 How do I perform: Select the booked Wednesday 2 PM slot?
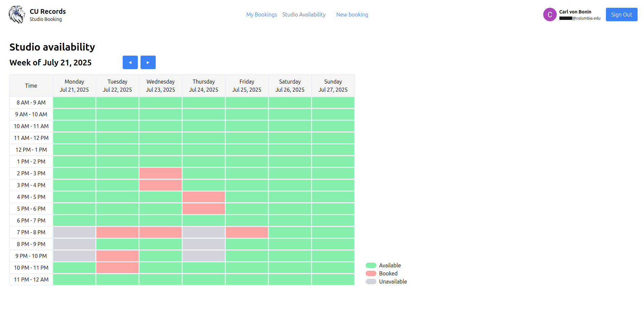tap(160, 173)
